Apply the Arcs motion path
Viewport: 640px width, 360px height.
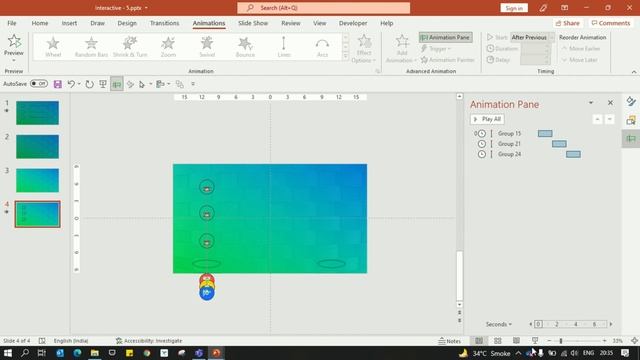[322, 47]
